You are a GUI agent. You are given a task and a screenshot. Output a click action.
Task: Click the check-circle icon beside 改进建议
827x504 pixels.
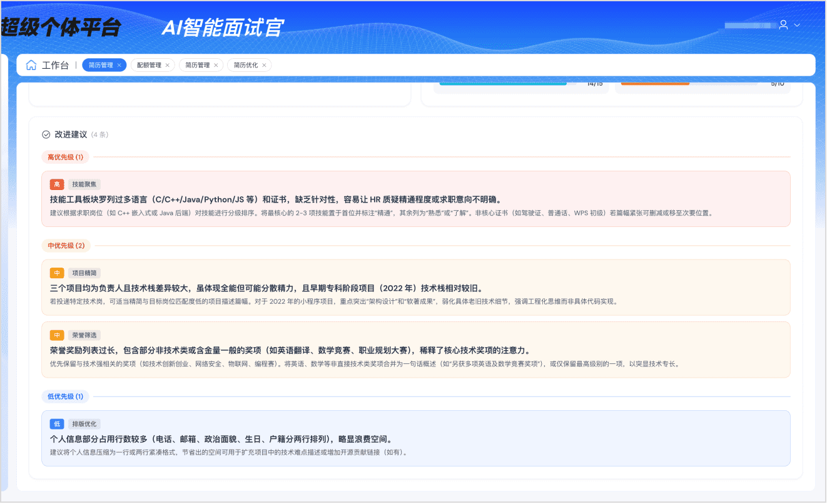click(46, 134)
